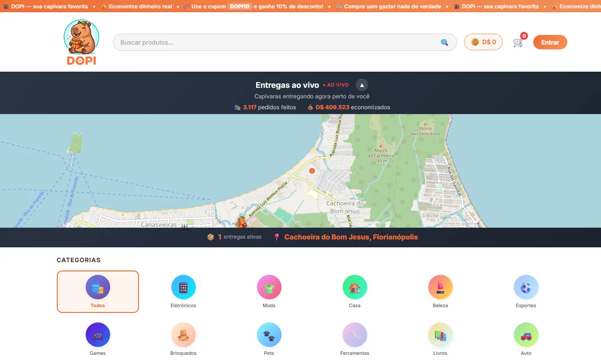Click the capybara courier on the map
Screen dimensions: 601x364
[x=241, y=222]
